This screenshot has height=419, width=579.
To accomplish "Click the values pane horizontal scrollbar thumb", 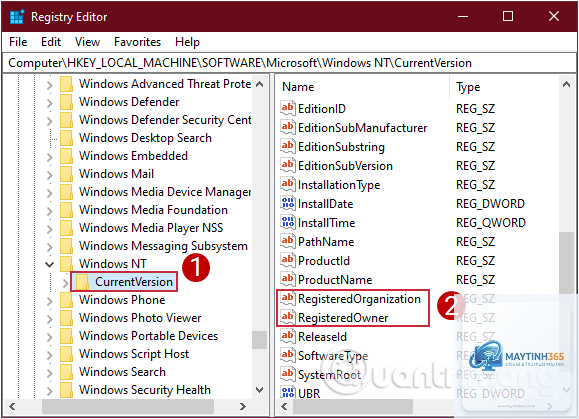I will (x=353, y=407).
